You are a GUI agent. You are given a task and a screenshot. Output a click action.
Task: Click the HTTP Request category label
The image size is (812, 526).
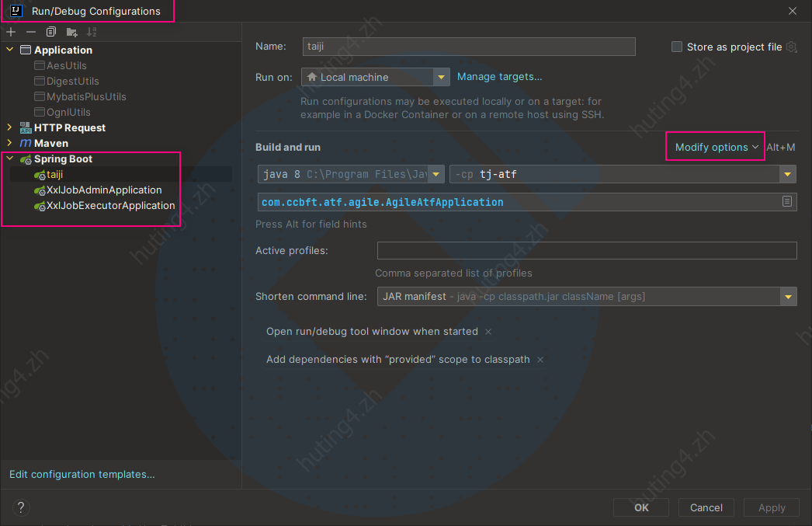(x=70, y=127)
